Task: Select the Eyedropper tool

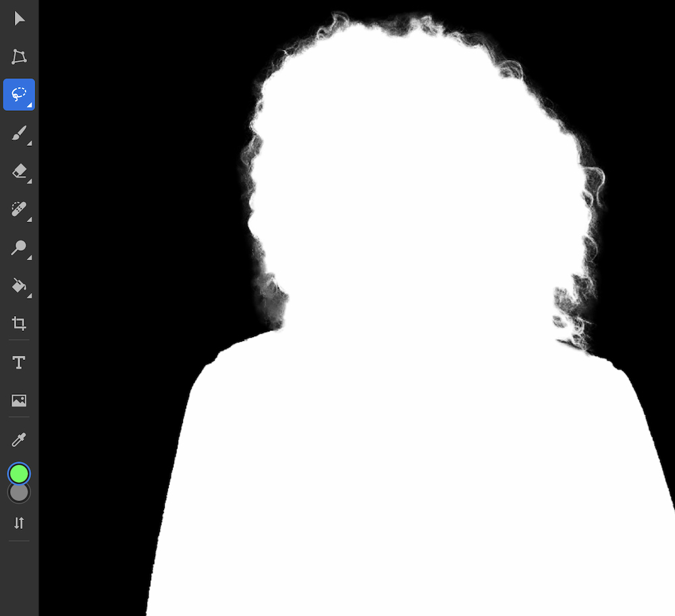Action: pyautogui.click(x=19, y=440)
